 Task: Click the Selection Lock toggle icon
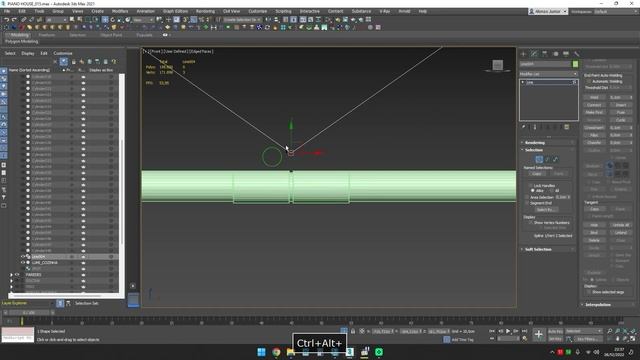[353, 331]
